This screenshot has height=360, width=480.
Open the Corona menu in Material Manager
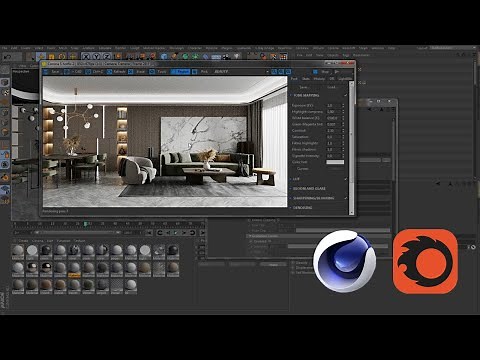tap(37, 241)
